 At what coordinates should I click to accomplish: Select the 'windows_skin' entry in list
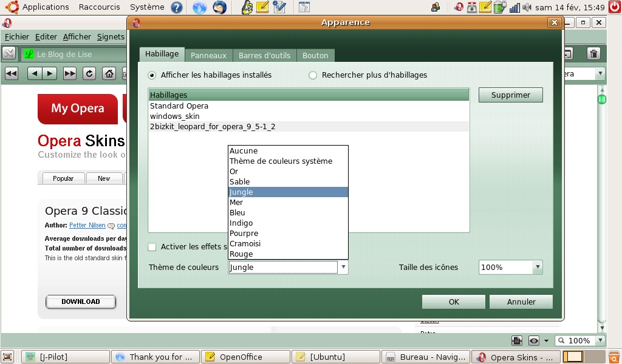click(x=175, y=116)
